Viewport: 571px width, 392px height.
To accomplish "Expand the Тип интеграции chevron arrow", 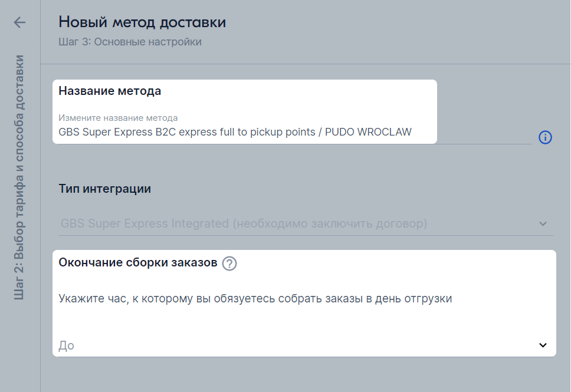I will (x=543, y=223).
